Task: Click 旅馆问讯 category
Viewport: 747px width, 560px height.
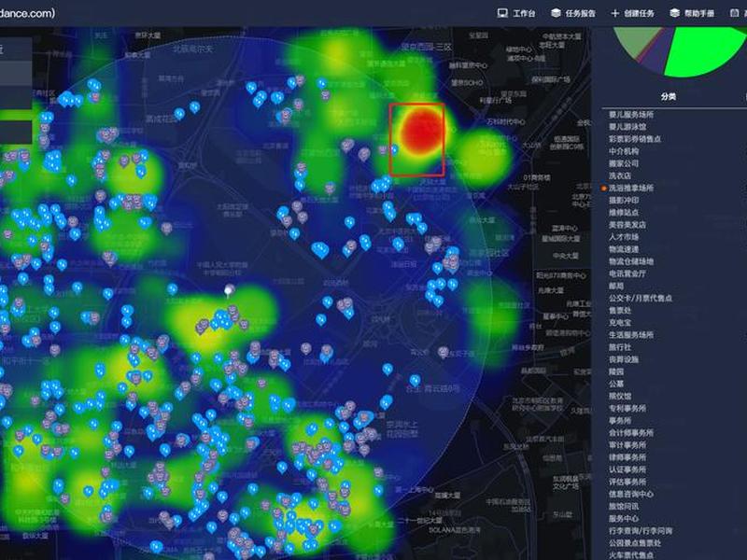Action: coord(624,506)
